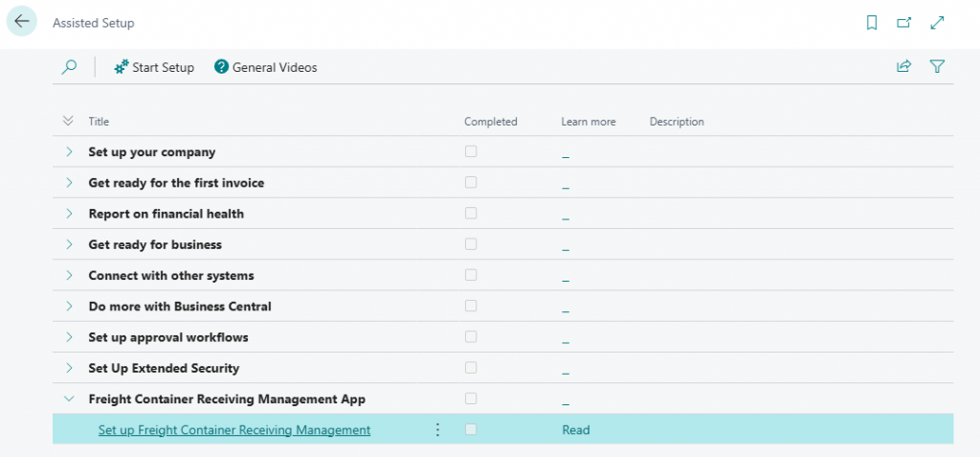Click the Description column header

[677, 122]
